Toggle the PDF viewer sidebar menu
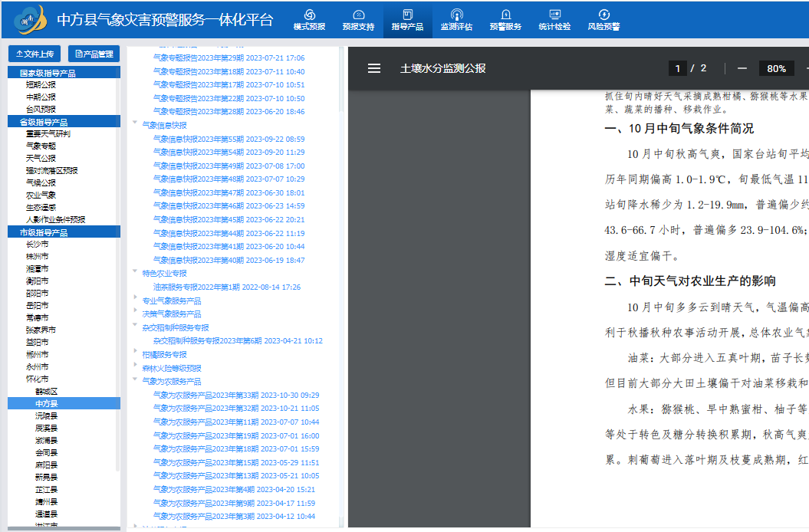Screen dimensions: 809x532 (x=374, y=68)
